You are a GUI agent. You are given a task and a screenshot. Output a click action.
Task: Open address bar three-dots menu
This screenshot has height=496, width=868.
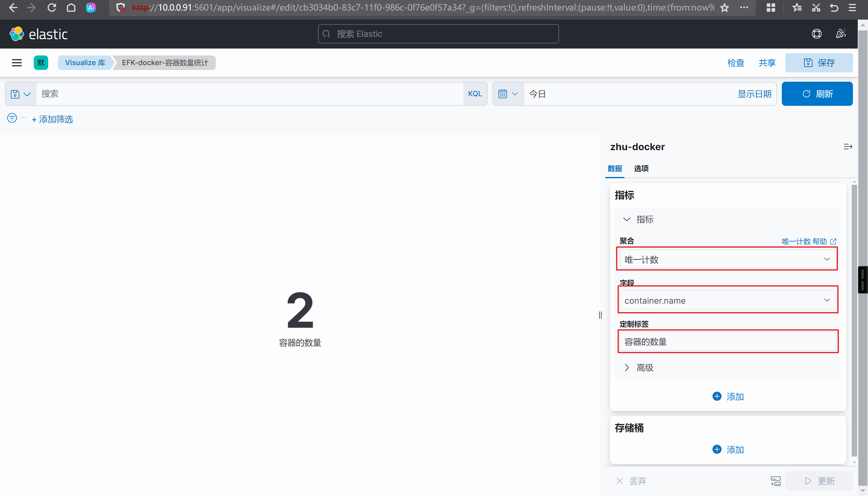point(744,7)
